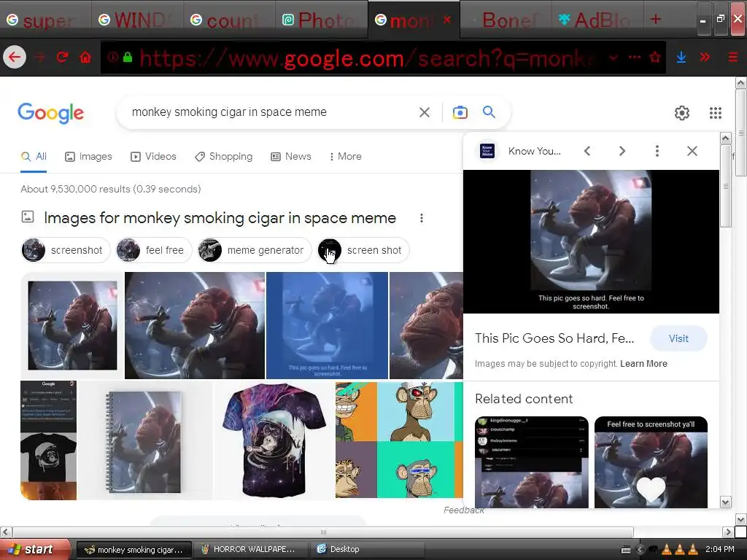747x560 pixels.
Task: Open HORROR WALLPAPE... taskbar item
Action: pyautogui.click(x=249, y=550)
